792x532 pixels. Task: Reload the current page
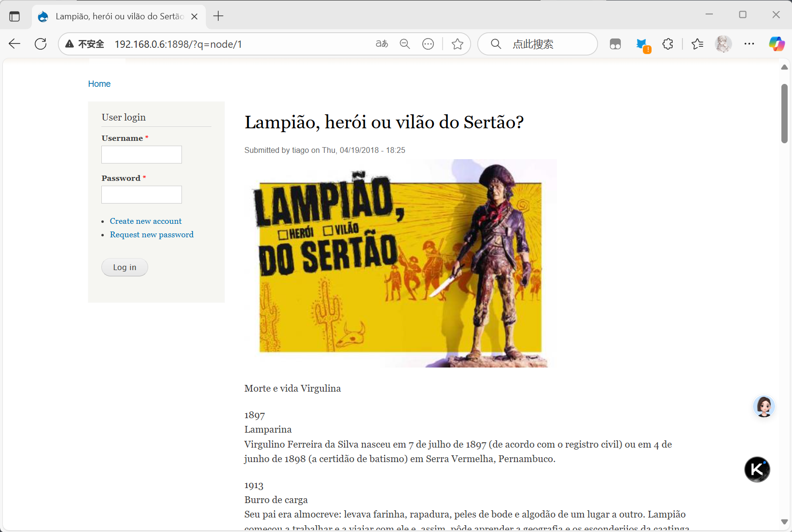41,44
